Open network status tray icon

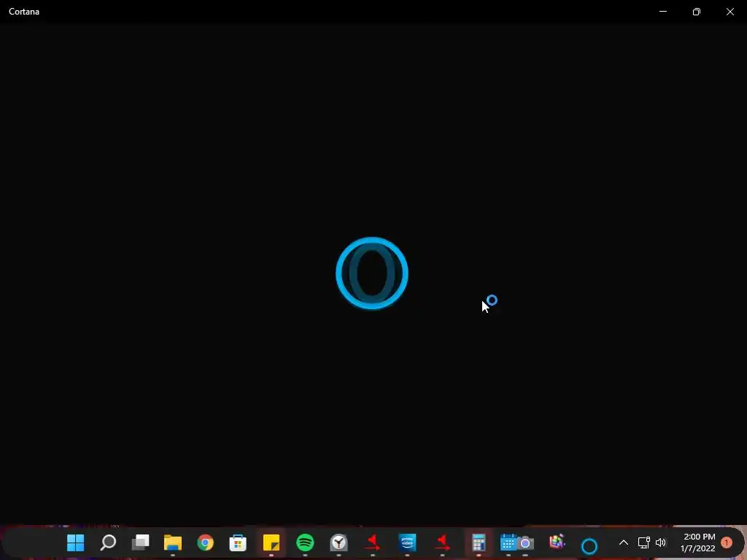[643, 542]
